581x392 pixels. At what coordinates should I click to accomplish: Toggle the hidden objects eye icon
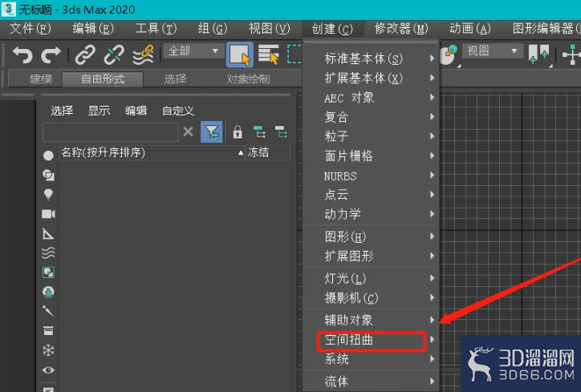pos(48,370)
